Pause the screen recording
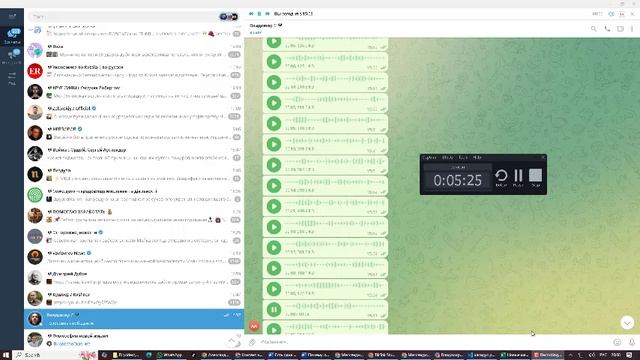This screenshot has height=360, width=640. (x=518, y=178)
